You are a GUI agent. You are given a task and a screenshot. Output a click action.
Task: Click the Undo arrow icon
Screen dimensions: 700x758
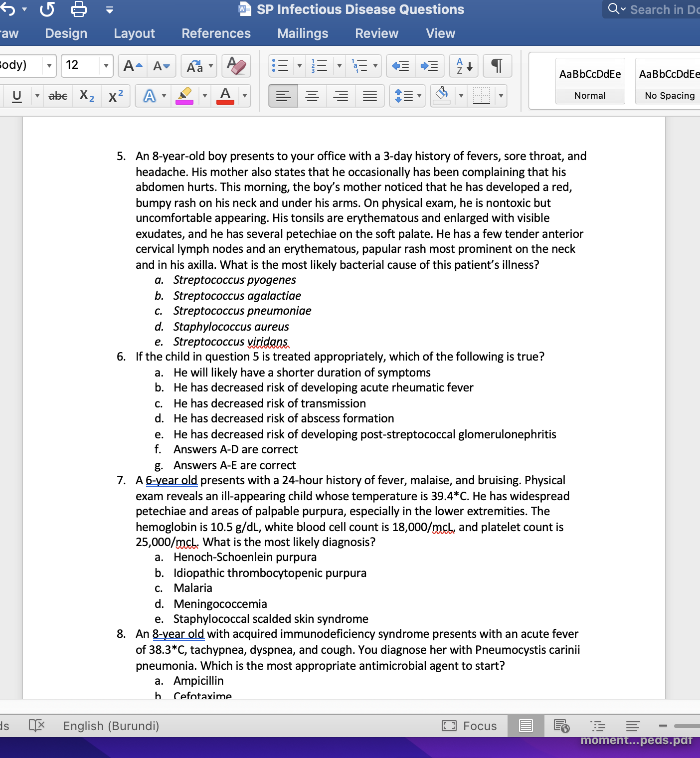(x=7, y=9)
